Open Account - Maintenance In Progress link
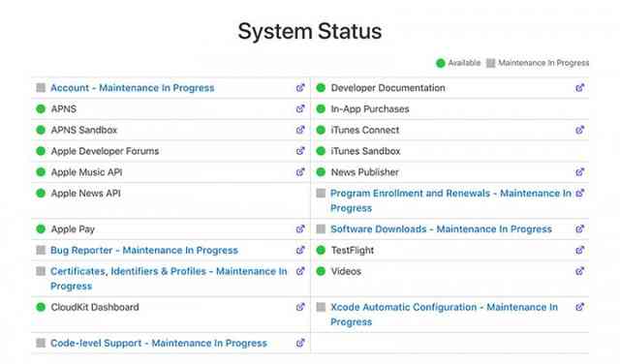Image resolution: width=620 pixels, height=364 pixels. 133,88
